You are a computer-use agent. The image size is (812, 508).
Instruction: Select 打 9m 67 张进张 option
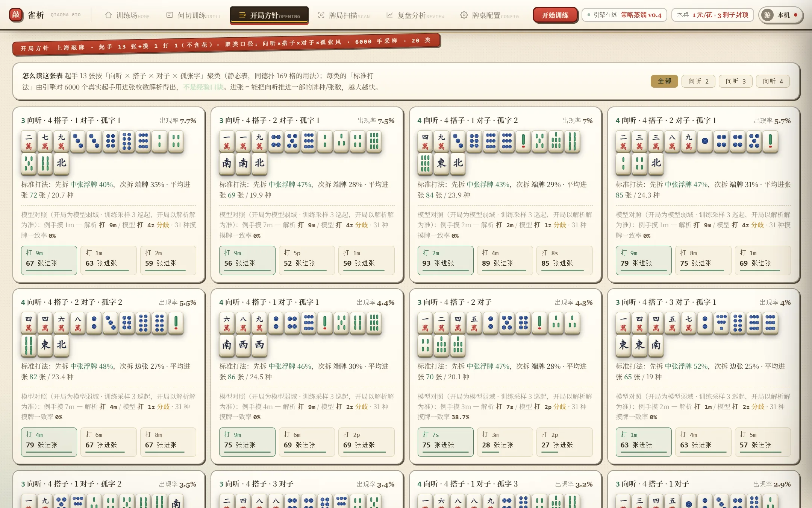coord(49,260)
